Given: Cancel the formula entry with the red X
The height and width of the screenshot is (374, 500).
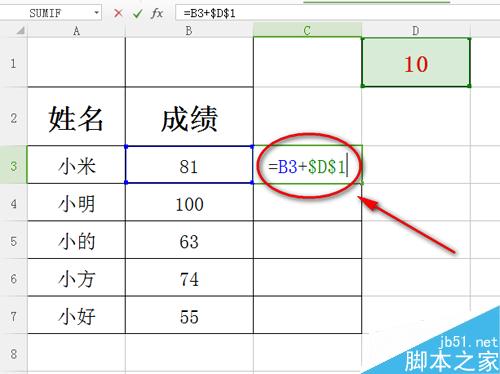Looking at the screenshot, I should (x=118, y=13).
